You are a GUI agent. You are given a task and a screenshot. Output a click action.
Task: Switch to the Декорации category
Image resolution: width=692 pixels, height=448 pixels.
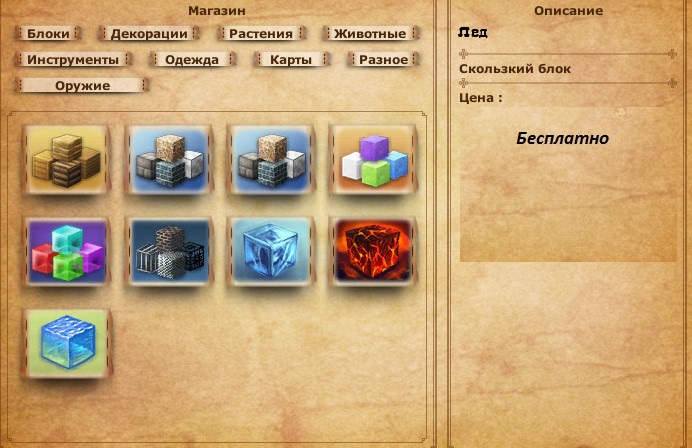click(x=149, y=34)
